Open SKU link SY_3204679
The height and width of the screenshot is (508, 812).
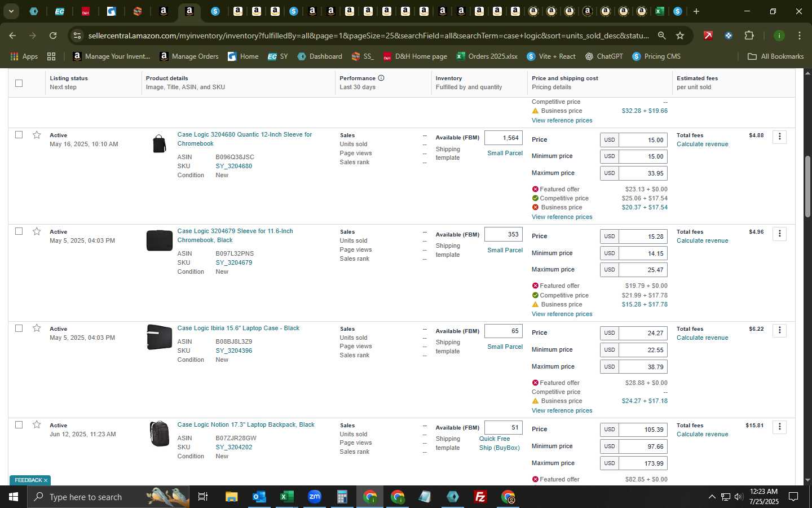pos(233,262)
